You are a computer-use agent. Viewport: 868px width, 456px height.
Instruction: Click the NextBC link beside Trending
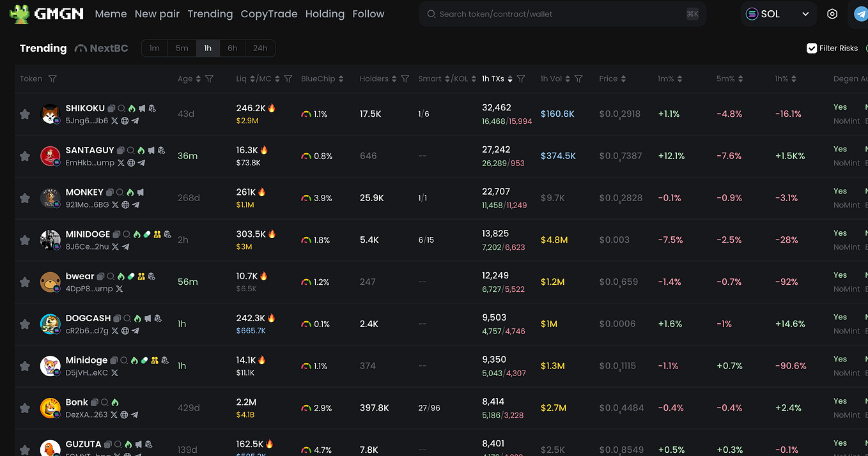coord(101,48)
